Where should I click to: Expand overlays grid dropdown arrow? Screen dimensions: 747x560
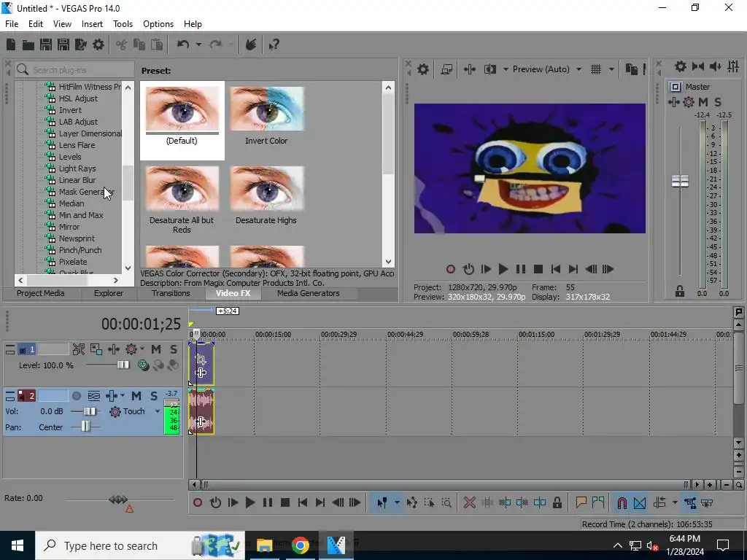(611, 69)
